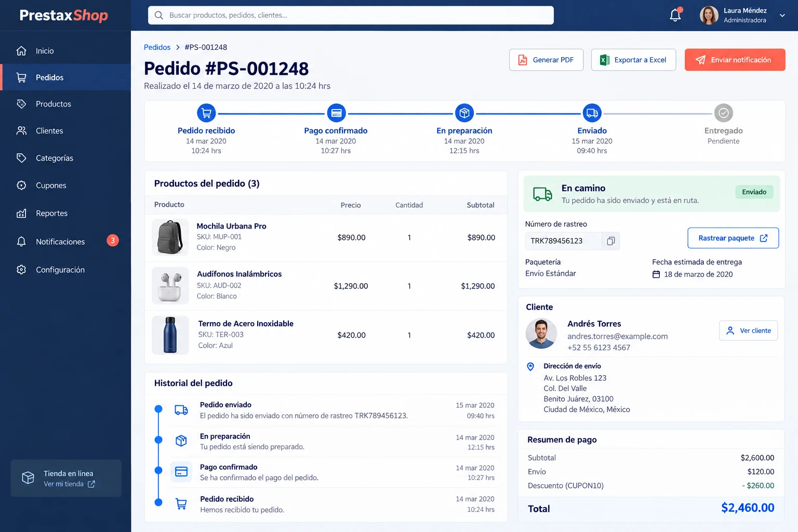This screenshot has height=532, width=798.
Task: Click the Pago confirmado card history icon
Action: [x=181, y=472]
